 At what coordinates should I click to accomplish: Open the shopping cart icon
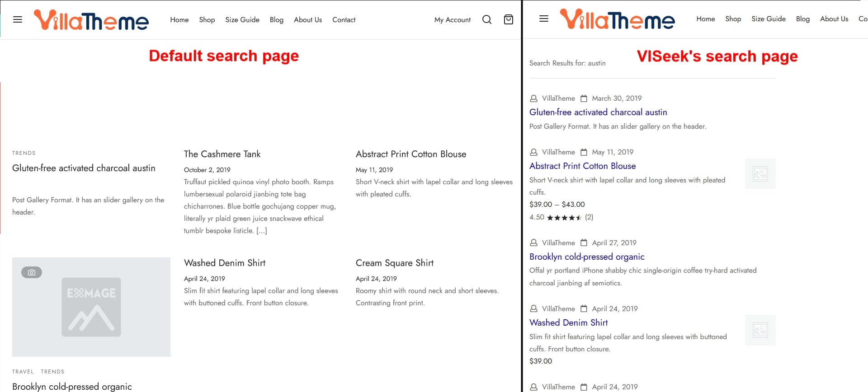508,19
